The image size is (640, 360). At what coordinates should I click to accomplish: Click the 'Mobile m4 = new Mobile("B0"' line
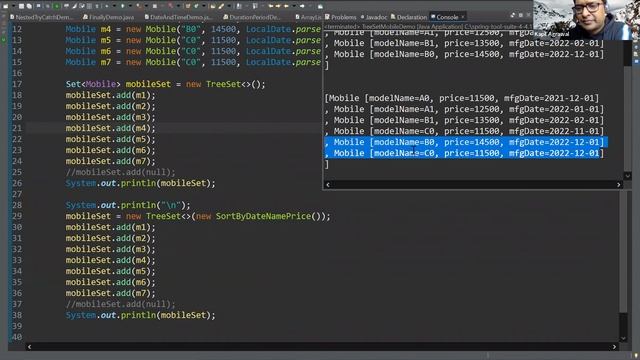click(x=193, y=29)
